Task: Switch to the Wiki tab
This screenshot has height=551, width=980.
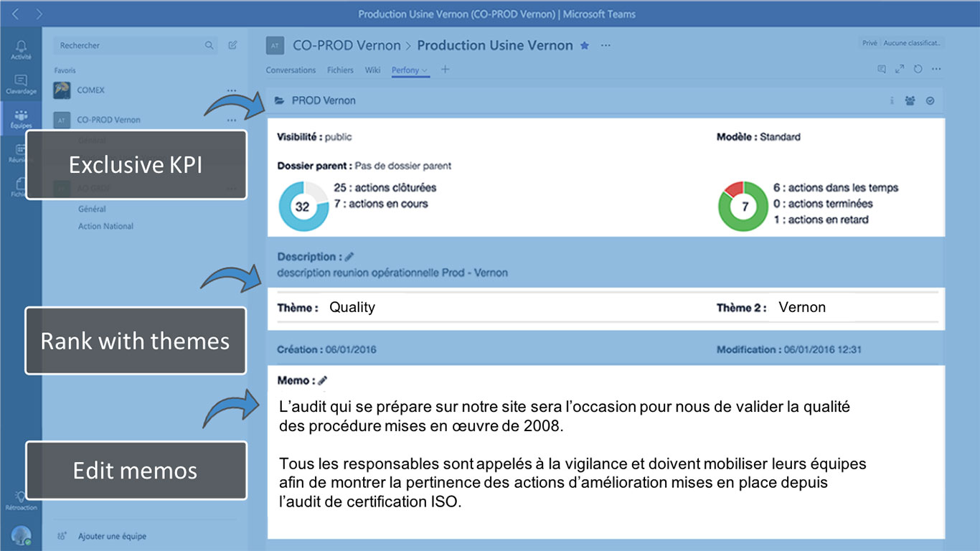Action: [372, 70]
